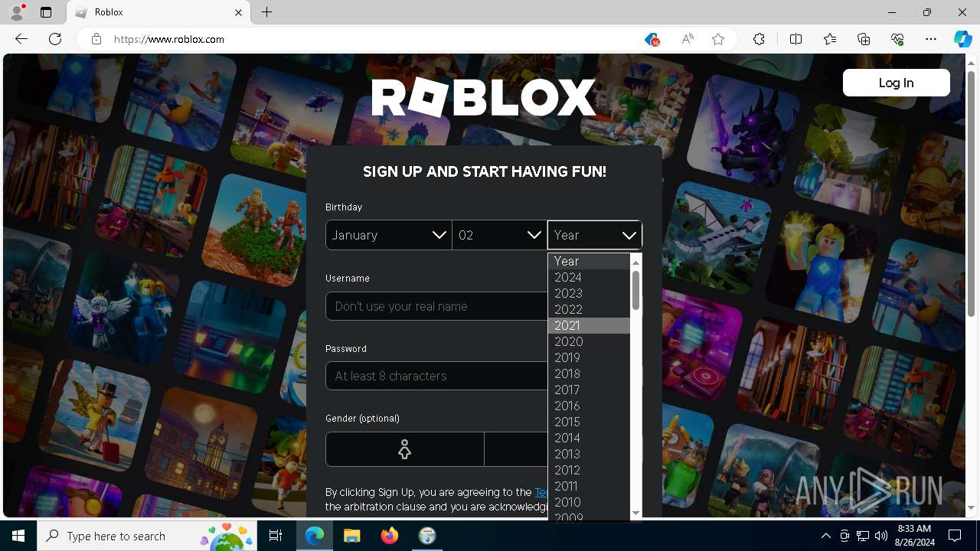980x551 pixels.
Task: Choose 2011 from year options
Action: [589, 486]
